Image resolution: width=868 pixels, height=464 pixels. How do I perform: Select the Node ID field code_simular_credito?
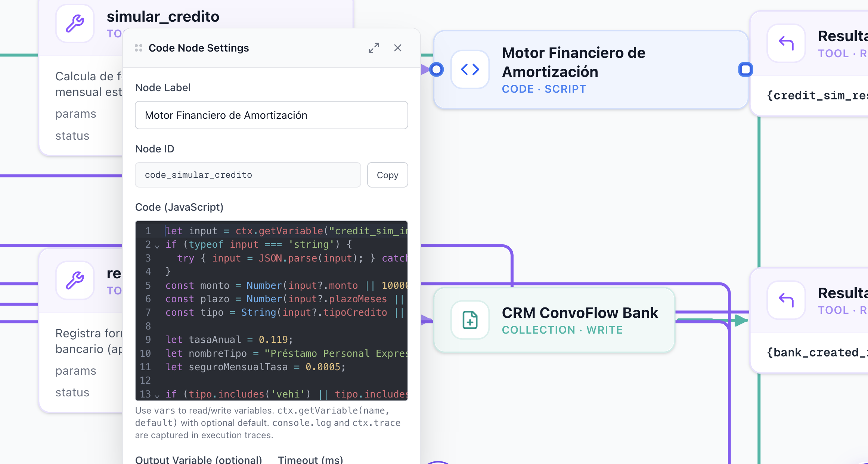point(248,175)
